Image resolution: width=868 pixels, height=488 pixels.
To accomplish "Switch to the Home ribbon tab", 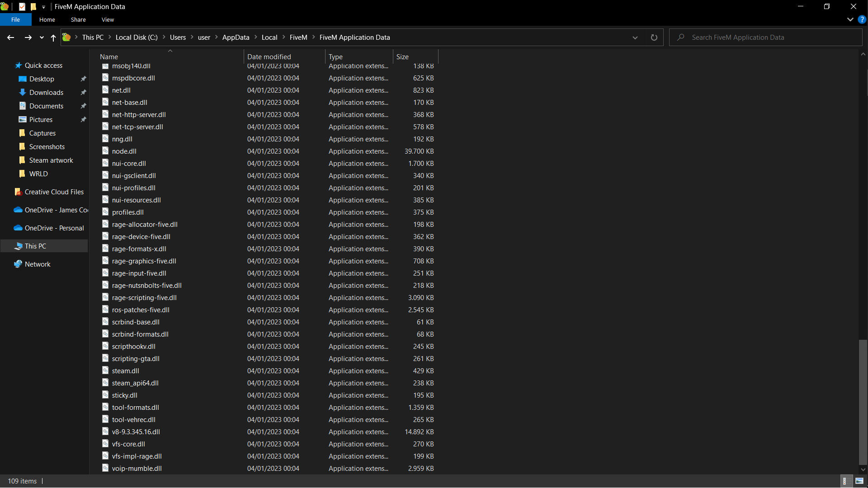I will pyautogui.click(x=47, y=19).
